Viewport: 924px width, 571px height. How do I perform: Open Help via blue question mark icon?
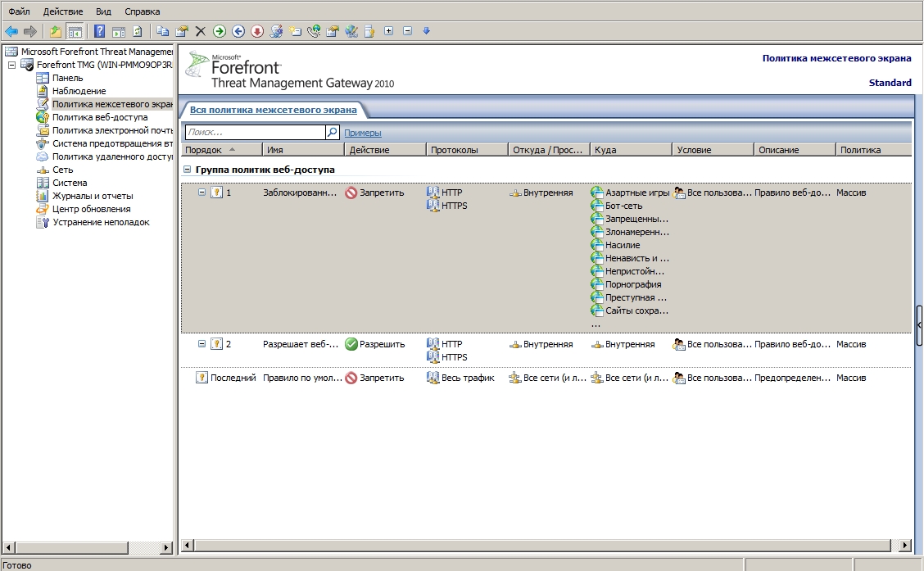100,31
